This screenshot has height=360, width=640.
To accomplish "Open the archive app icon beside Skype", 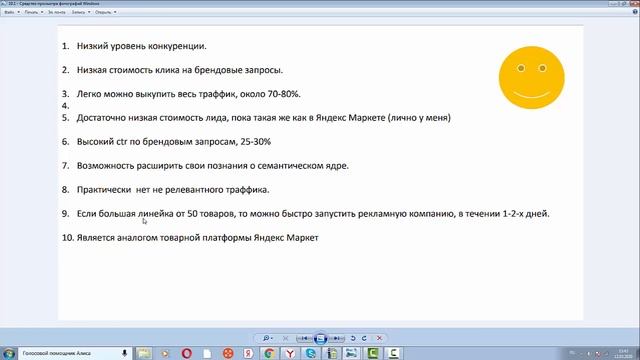I will click(332, 353).
